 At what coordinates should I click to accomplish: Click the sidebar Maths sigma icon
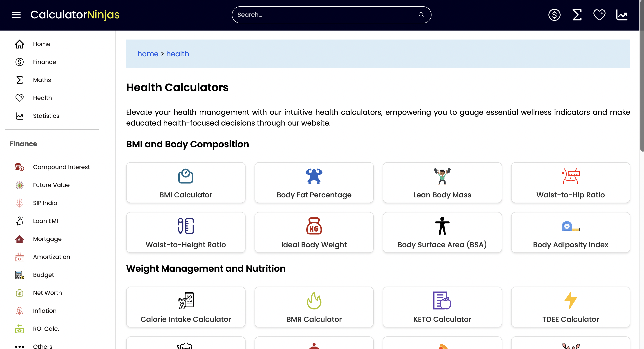[x=20, y=80]
